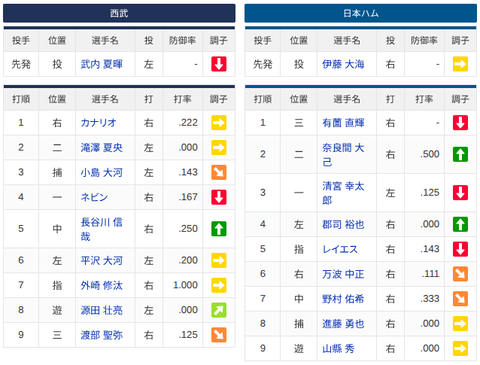The height and width of the screenshot is (365, 480).
Task: Open player page for 平沢 大河
Action: click(x=102, y=260)
